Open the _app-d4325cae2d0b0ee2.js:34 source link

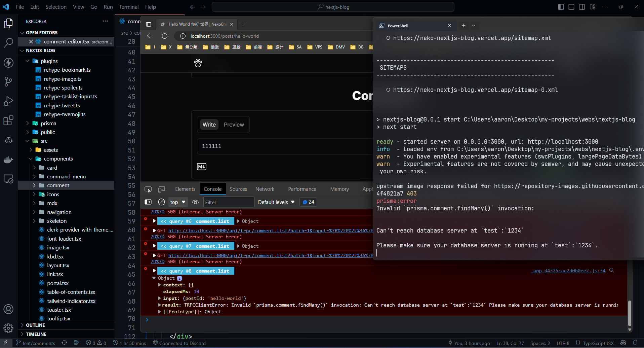pyautogui.click(x=568, y=271)
